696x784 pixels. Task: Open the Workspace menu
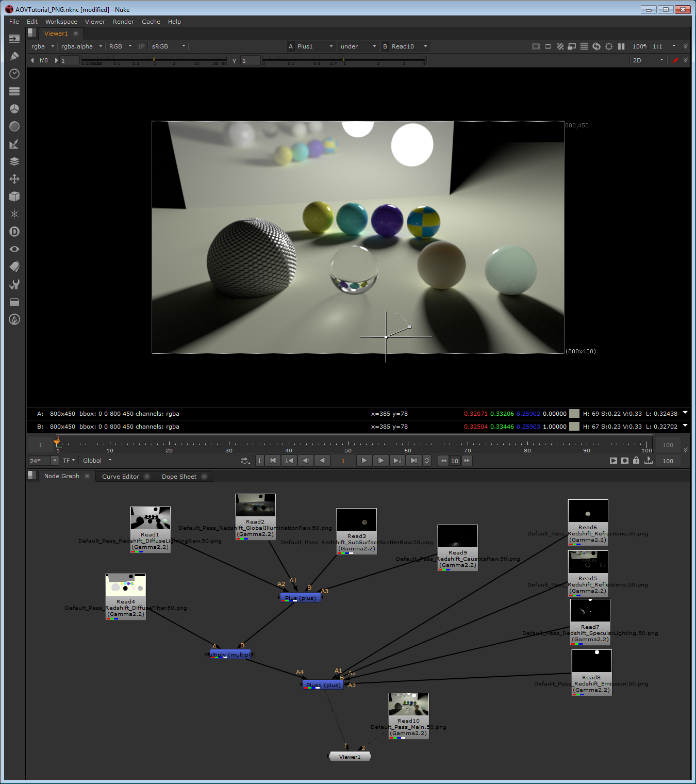pyautogui.click(x=61, y=22)
